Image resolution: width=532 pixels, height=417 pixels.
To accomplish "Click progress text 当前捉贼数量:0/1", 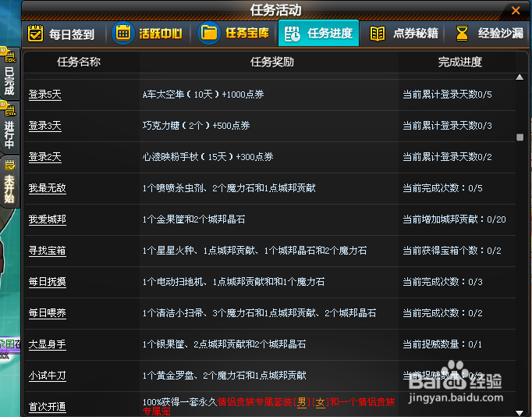I will coord(442,344).
